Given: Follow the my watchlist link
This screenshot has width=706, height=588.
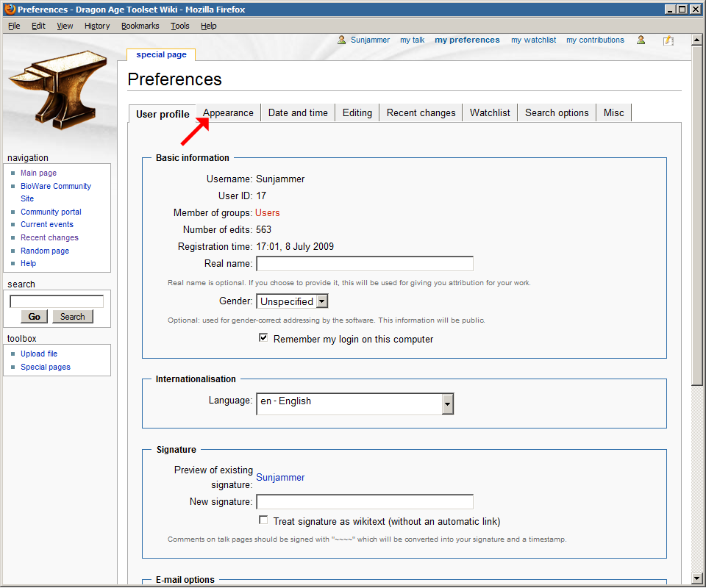Looking at the screenshot, I should (x=533, y=40).
